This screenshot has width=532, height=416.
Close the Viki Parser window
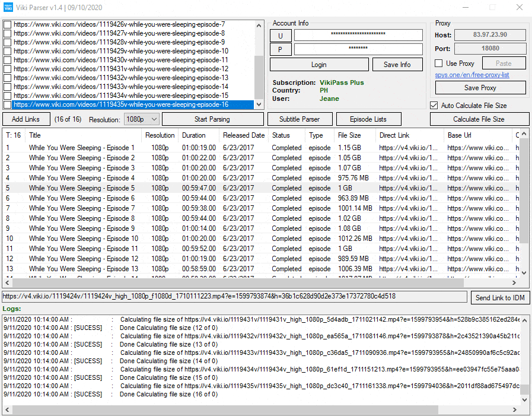(519, 7)
